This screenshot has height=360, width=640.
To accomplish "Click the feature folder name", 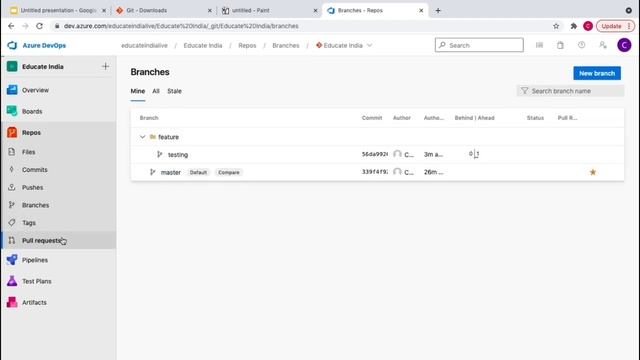I will pyautogui.click(x=168, y=137).
